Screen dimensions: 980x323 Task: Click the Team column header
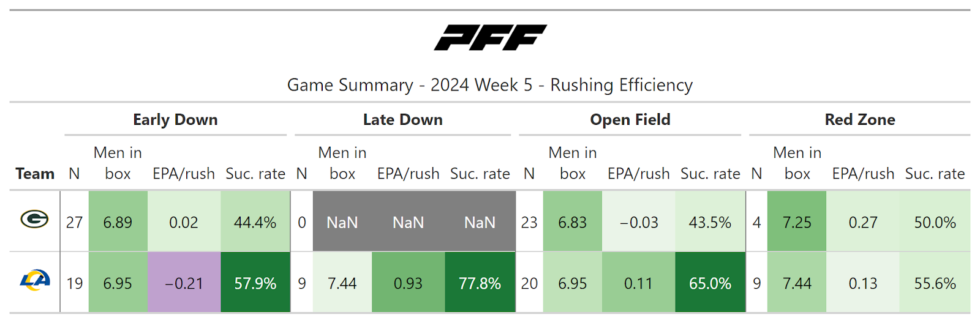35,174
